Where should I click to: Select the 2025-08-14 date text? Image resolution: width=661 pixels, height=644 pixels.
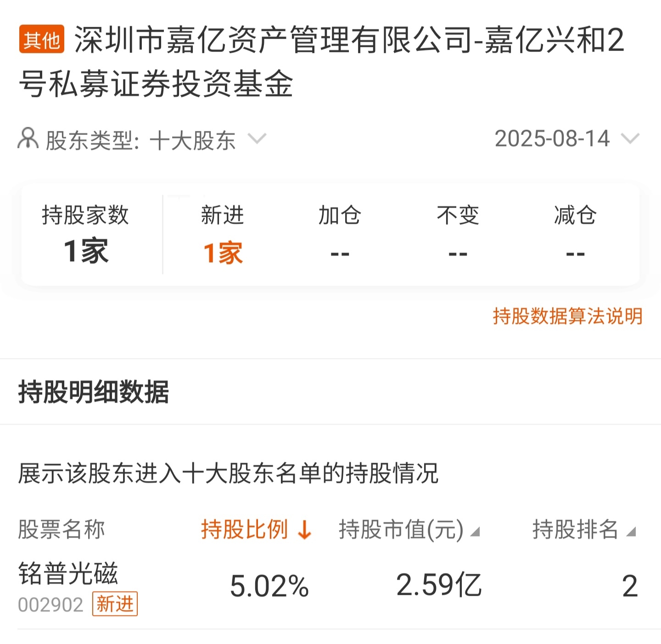point(552,139)
